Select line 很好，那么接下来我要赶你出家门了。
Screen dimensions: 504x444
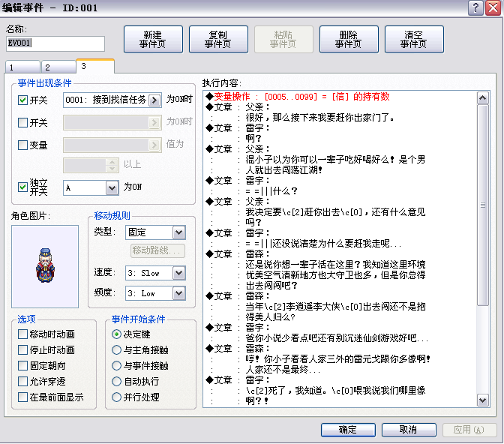[319, 117]
